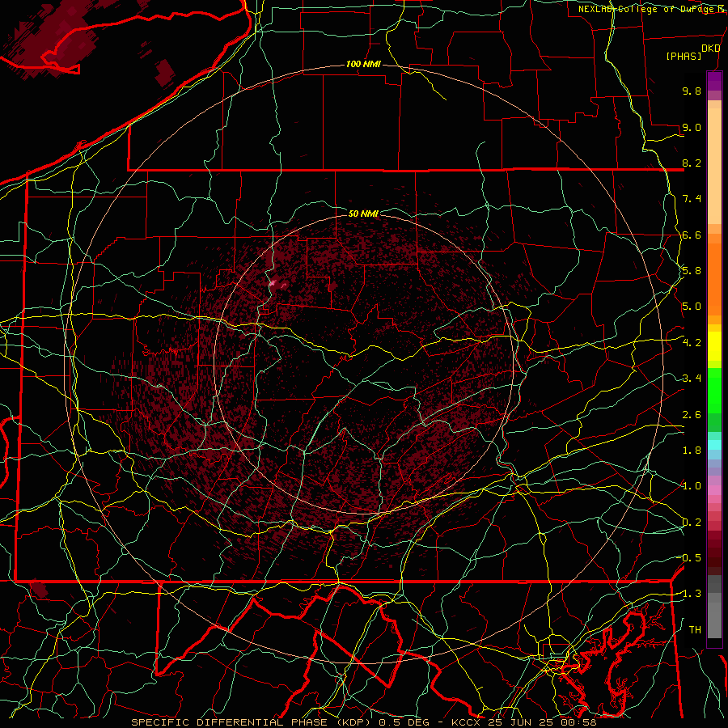Click the 1.0 scale value

point(692,486)
